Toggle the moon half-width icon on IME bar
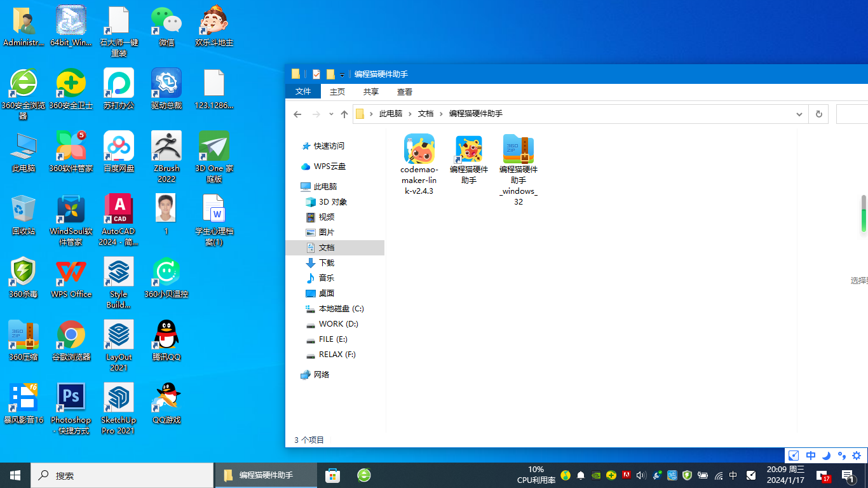The height and width of the screenshot is (488, 868). (x=826, y=456)
